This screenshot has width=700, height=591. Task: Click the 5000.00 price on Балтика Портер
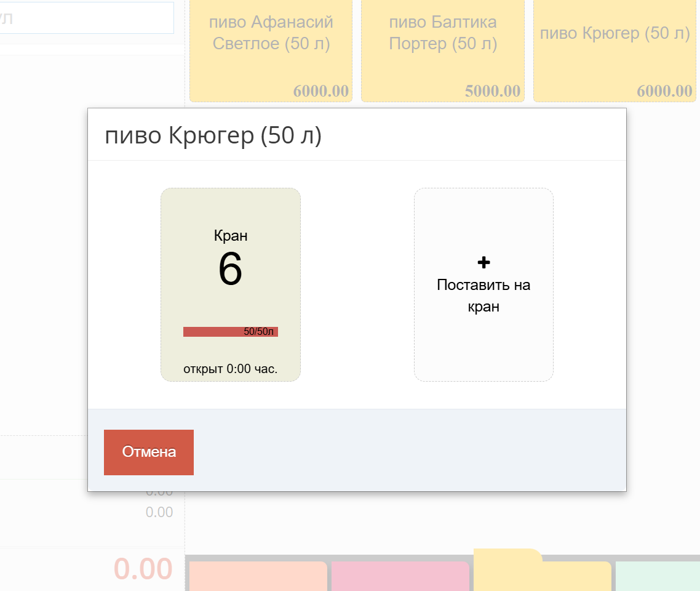tap(493, 91)
